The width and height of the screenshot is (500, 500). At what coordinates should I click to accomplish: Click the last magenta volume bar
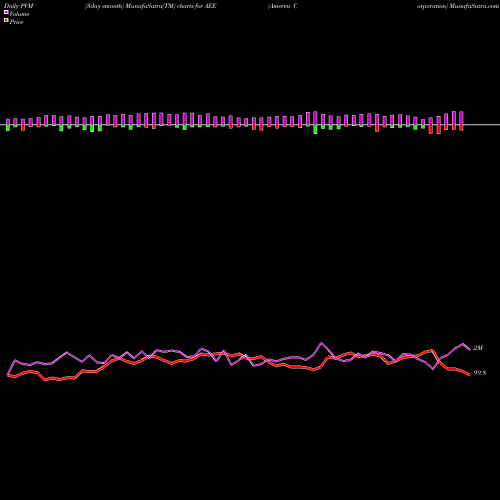point(461,118)
